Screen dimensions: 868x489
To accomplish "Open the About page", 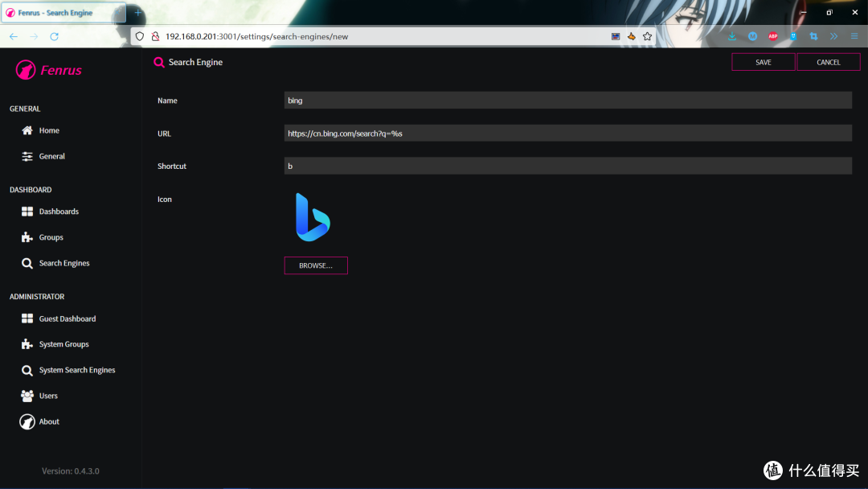I will point(48,421).
